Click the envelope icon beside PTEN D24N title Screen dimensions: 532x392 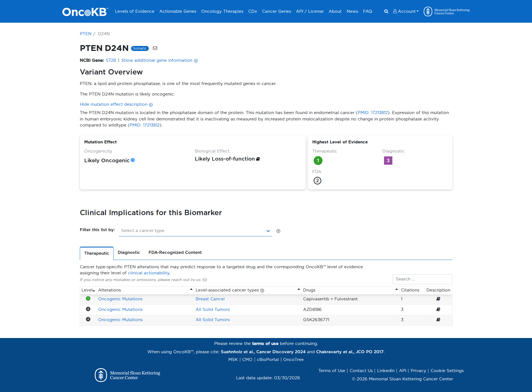point(155,48)
